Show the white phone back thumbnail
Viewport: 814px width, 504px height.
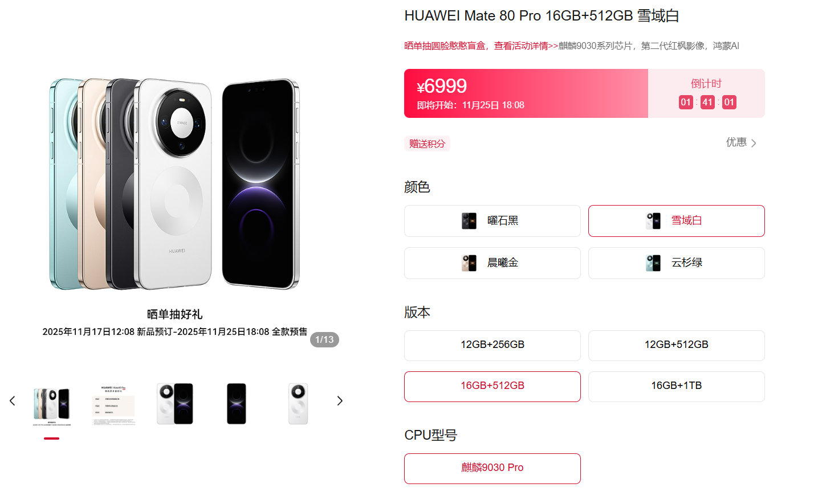(x=298, y=404)
